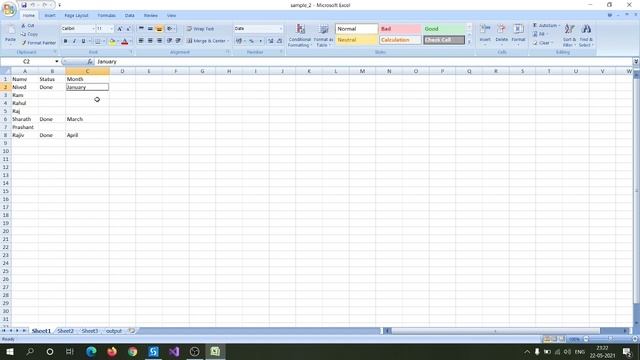The width and height of the screenshot is (640, 360).
Task: Copy the selected cell
Action: [30, 34]
